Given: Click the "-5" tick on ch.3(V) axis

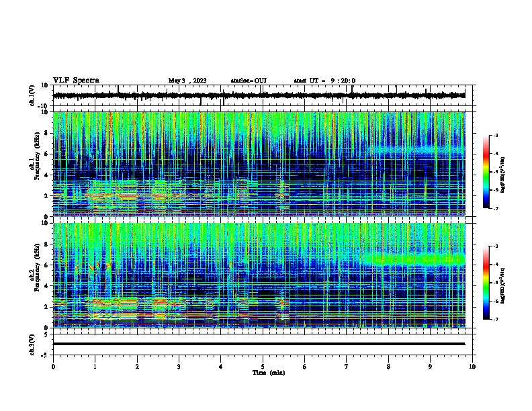Looking at the screenshot, I should [45, 355].
